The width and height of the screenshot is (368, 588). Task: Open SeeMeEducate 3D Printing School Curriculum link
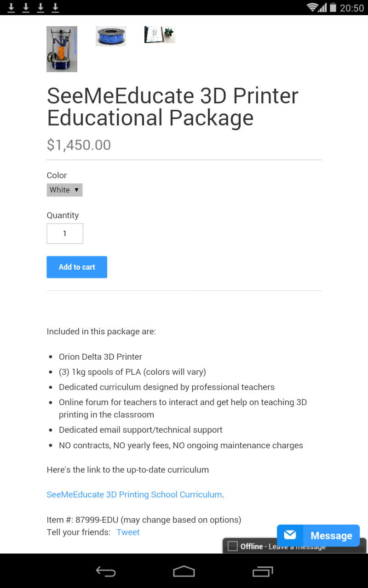(134, 495)
